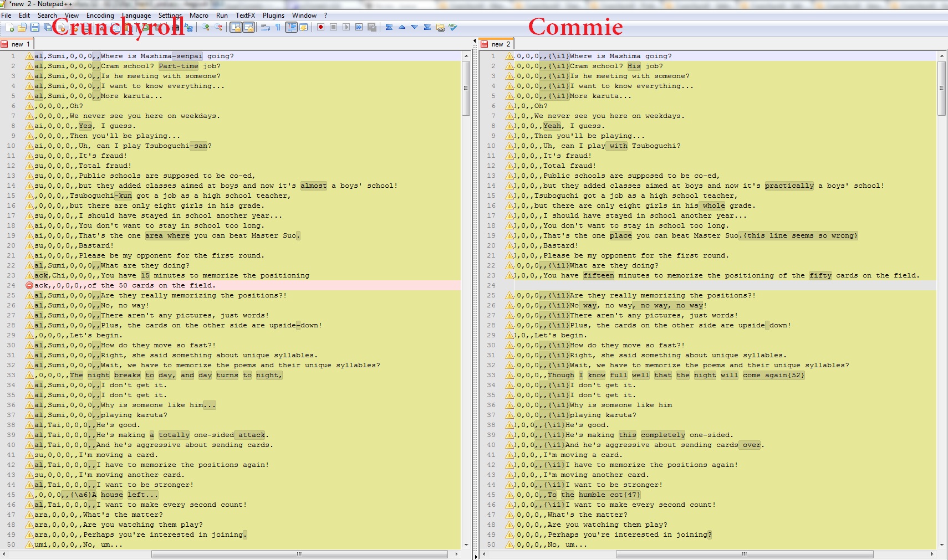Click the Zoom In toolbar icon

pyautogui.click(x=206, y=27)
